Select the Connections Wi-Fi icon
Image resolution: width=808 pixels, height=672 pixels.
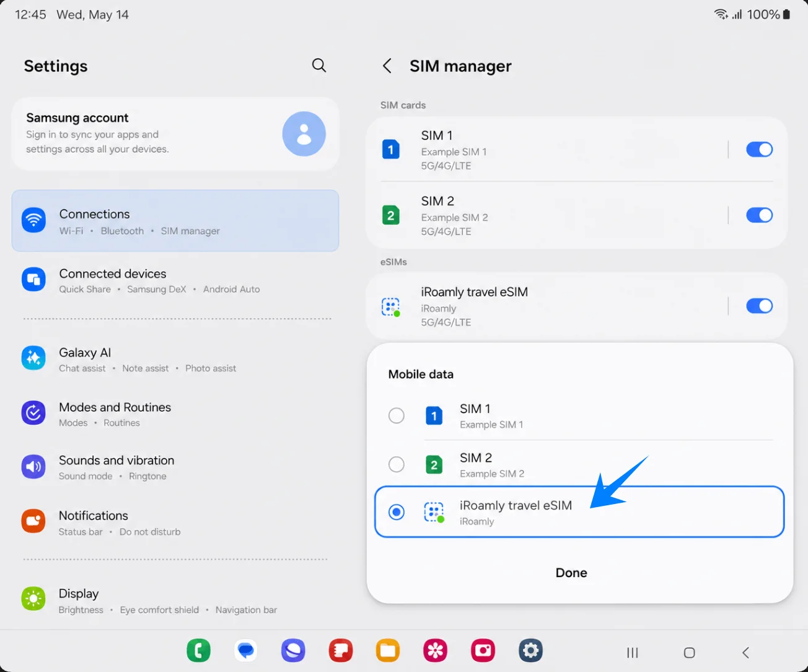point(34,220)
